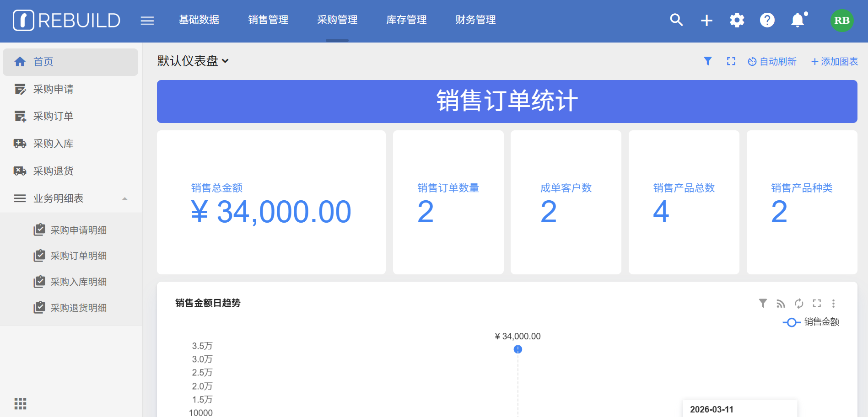Expand the 默认仪表盘 dashboard dropdown
This screenshot has height=417, width=868.
[193, 61]
